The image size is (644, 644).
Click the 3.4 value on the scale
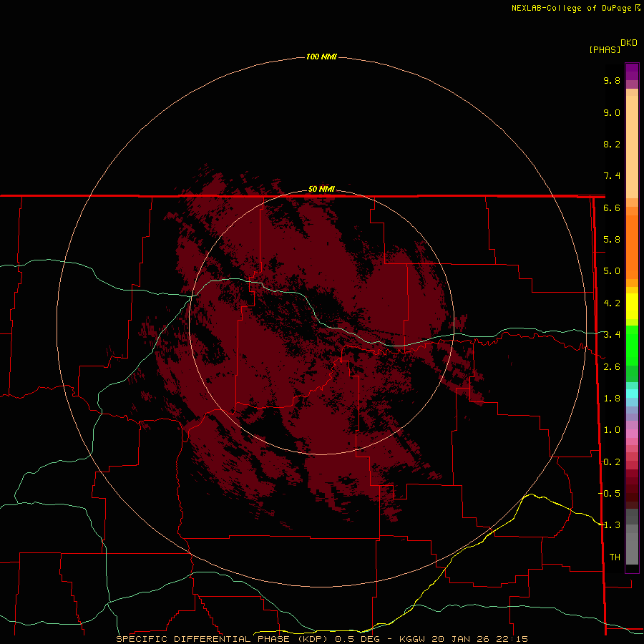tap(612, 334)
